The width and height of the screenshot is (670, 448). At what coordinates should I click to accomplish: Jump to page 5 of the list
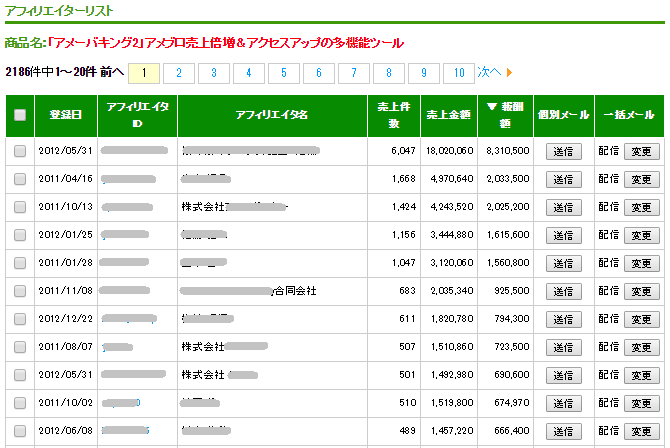click(x=284, y=73)
